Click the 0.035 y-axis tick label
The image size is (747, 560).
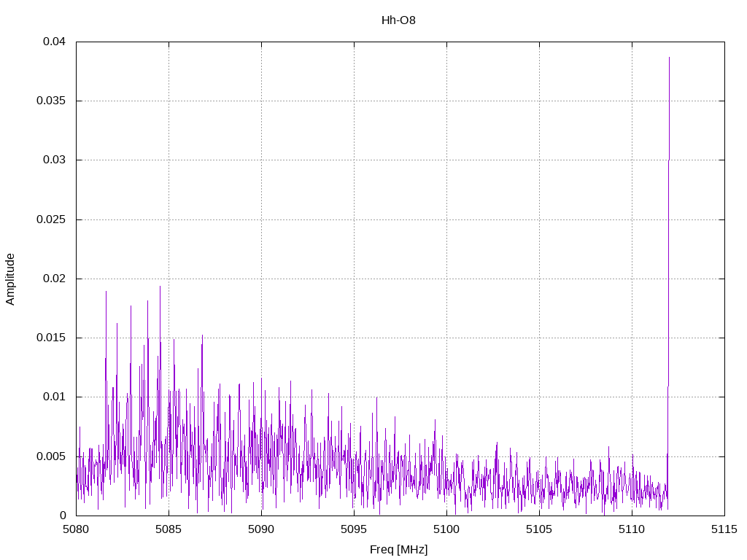(52, 101)
